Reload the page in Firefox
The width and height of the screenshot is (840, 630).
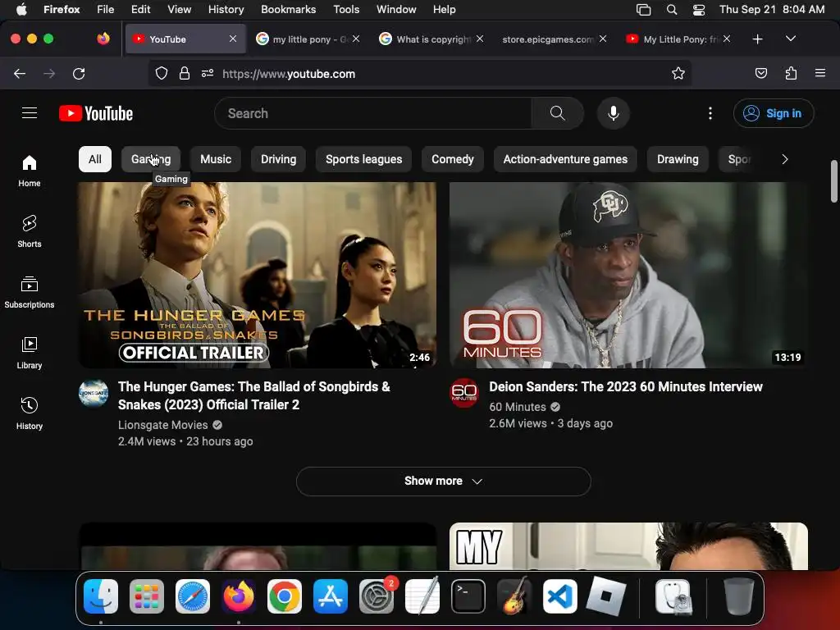point(79,73)
